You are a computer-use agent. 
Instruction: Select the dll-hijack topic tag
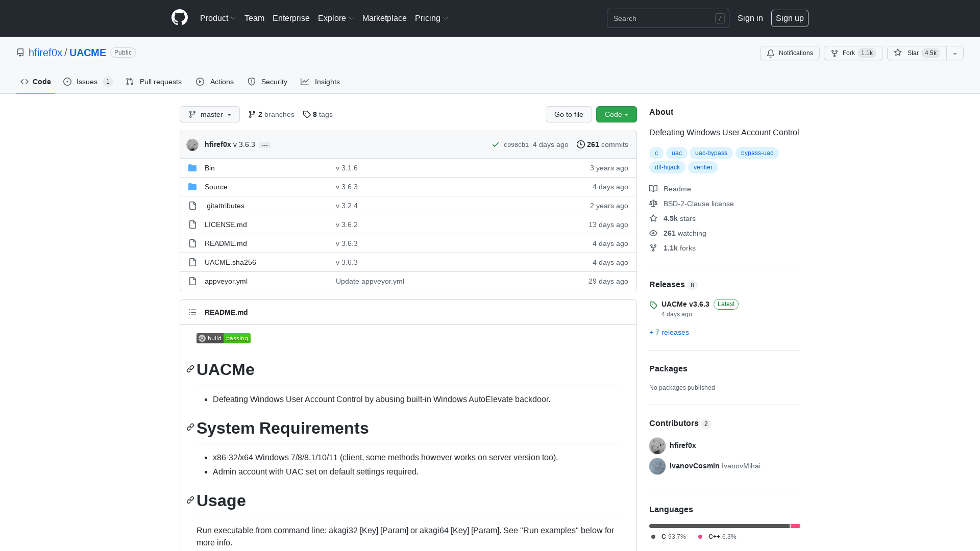pos(667,167)
